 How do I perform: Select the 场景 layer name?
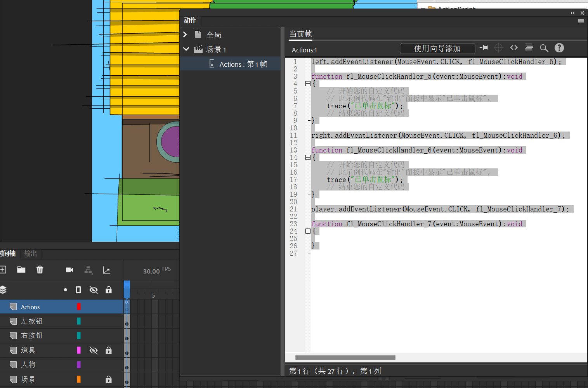click(x=28, y=379)
